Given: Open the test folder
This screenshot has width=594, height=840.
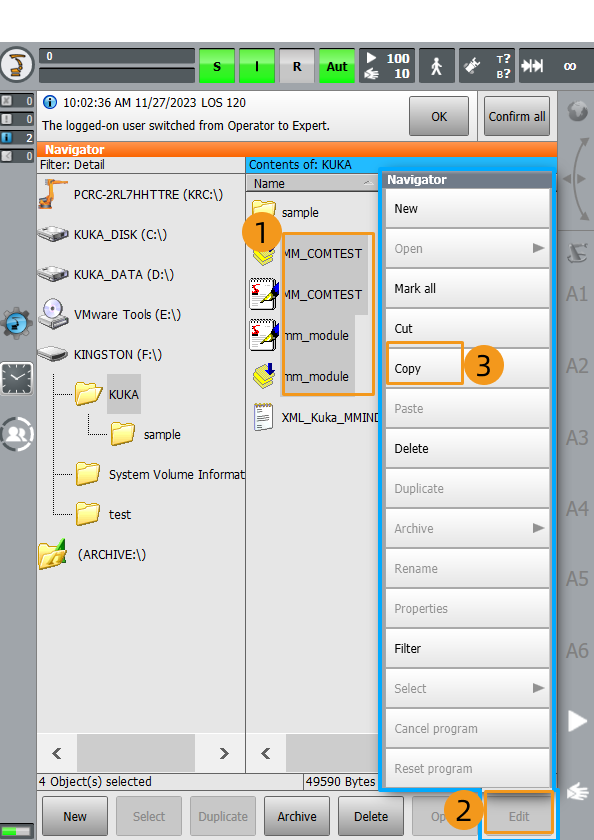Looking at the screenshot, I should point(103,514).
